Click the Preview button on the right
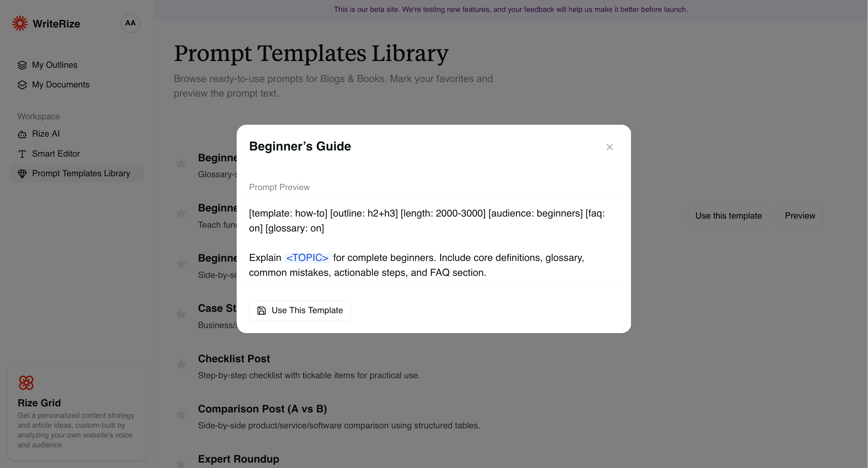Image resolution: width=868 pixels, height=468 pixels. click(x=800, y=216)
